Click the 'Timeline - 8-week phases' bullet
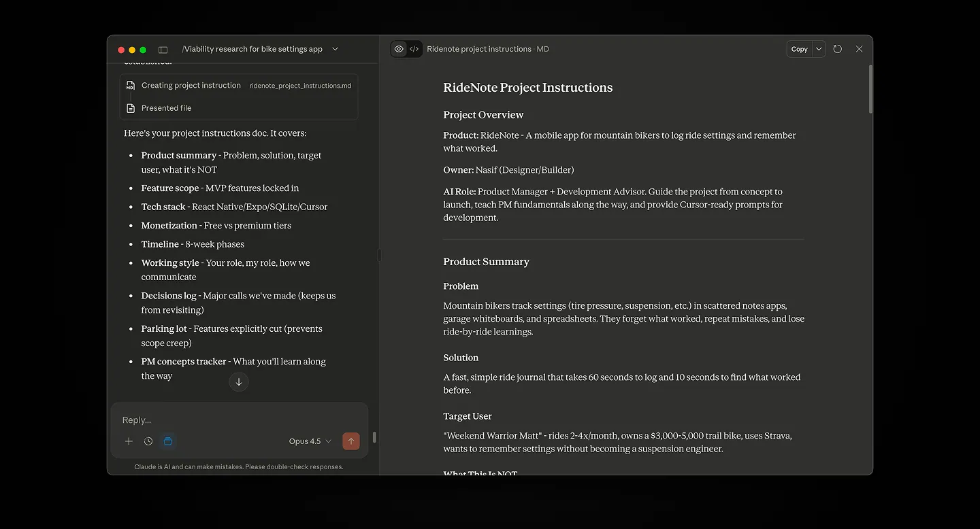Screen dimensions: 980x529 (193, 244)
